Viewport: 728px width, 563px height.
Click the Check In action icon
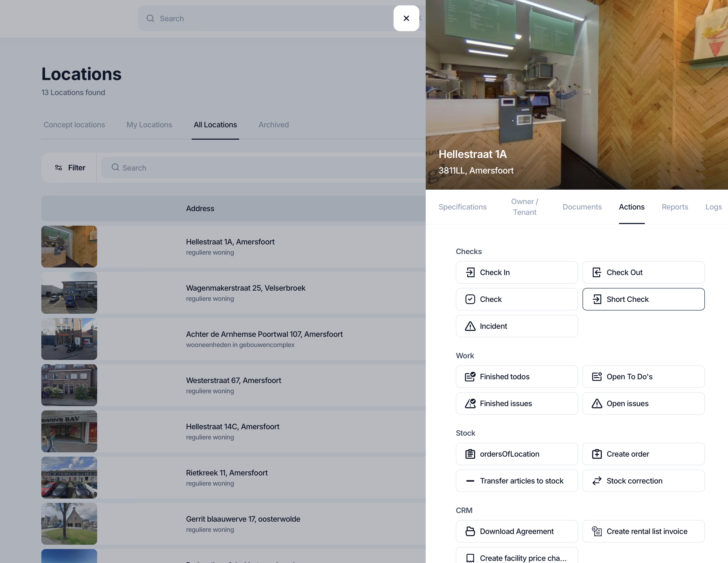coord(470,272)
